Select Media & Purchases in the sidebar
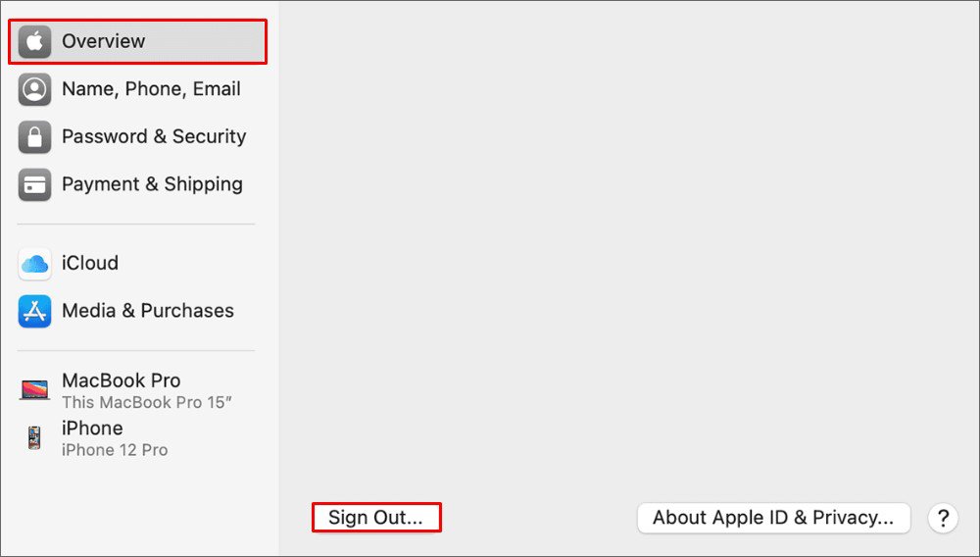This screenshot has width=980, height=557. [x=148, y=311]
